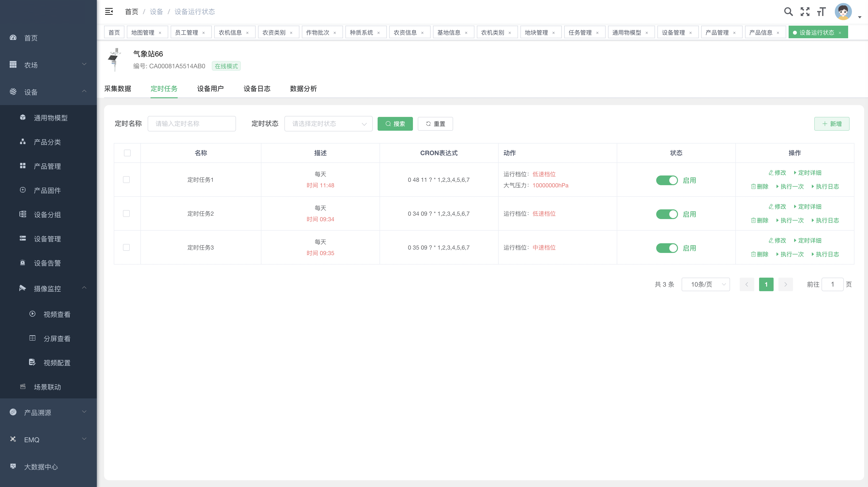
Task: Switch to the 设备日志 tab
Action: (257, 89)
